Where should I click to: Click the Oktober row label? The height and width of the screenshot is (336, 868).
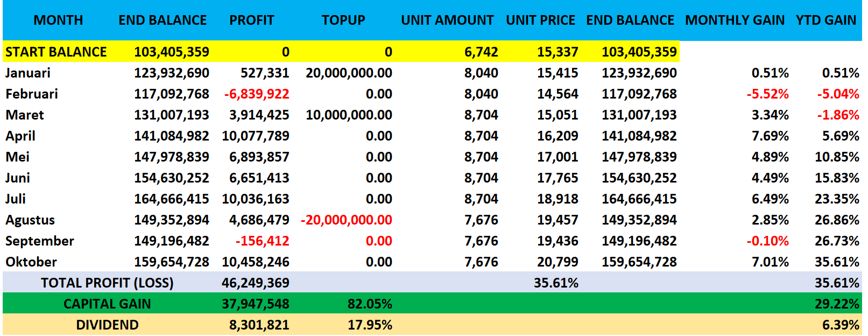(31, 262)
